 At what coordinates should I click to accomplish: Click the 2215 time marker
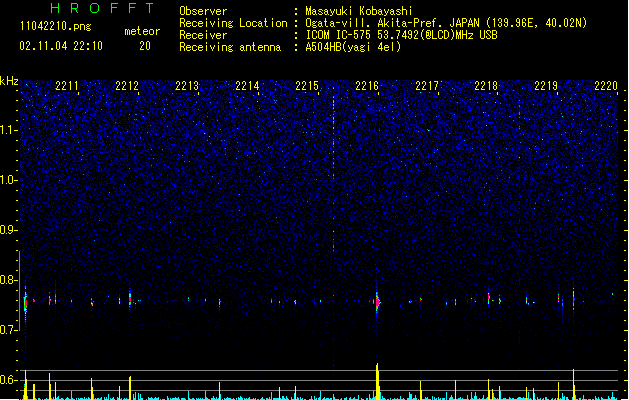tap(306, 86)
